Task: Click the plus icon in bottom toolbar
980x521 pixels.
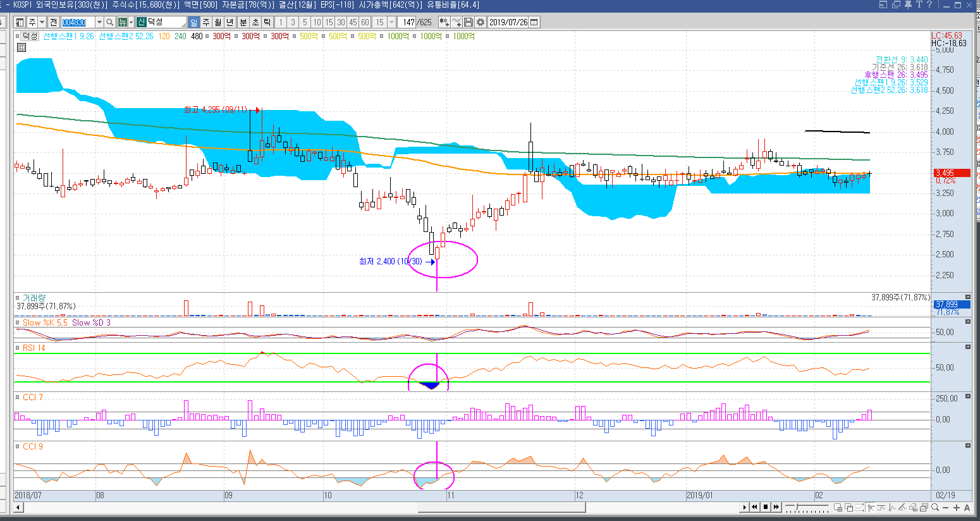Action: point(956,507)
